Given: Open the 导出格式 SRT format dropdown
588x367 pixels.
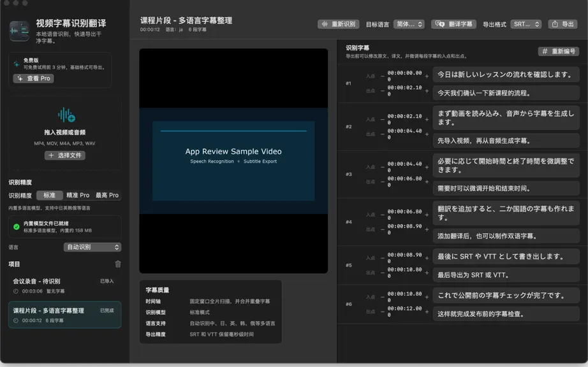Looking at the screenshot, I should 526,24.
